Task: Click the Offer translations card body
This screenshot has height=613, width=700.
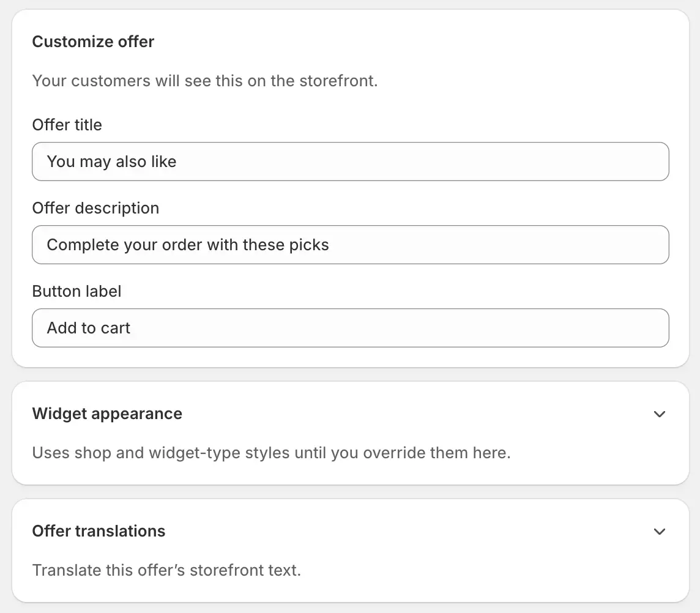Action: 351,551
